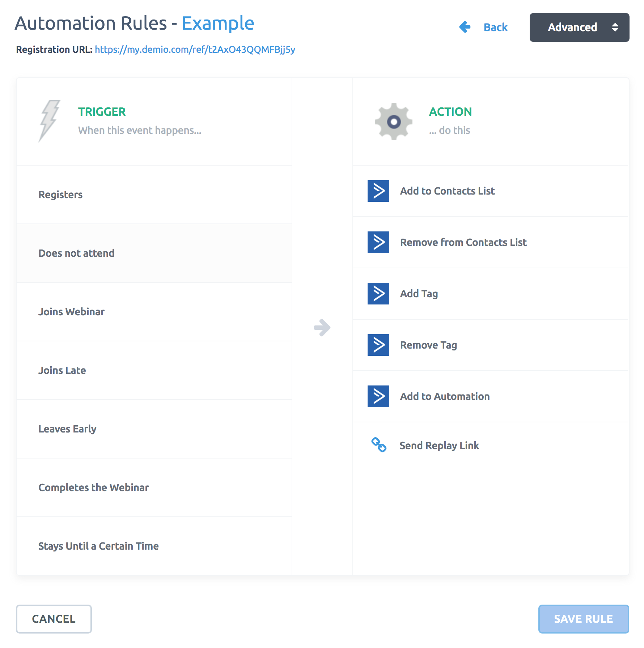Click the ActiveCampaign icon beside Add to Automation

point(378,396)
